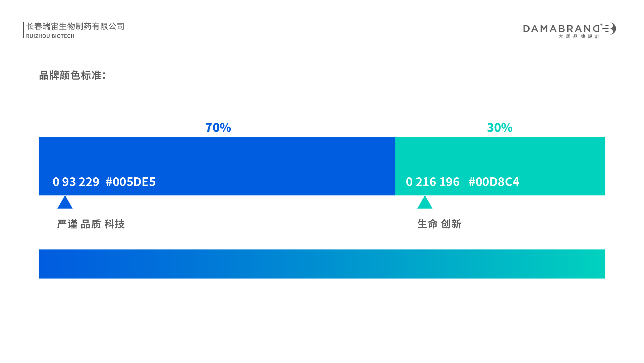Click the DAMABRAND logo

point(570,30)
